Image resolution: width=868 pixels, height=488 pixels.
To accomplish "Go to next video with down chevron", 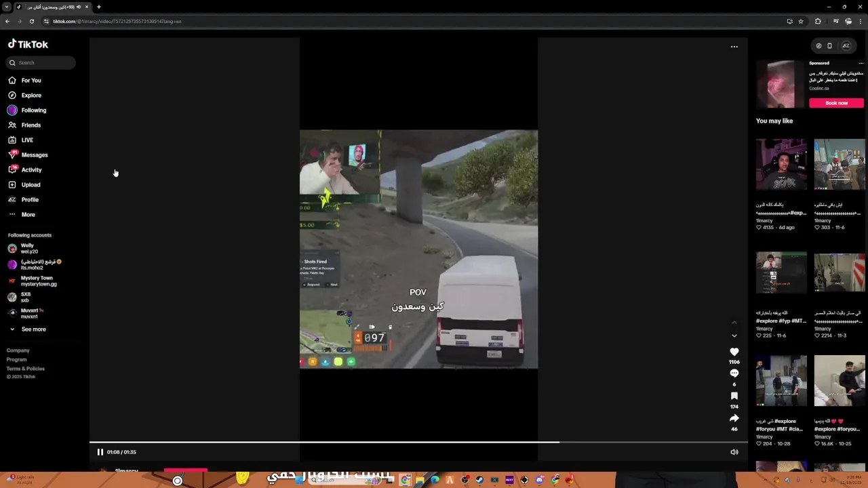I will 734,335.
